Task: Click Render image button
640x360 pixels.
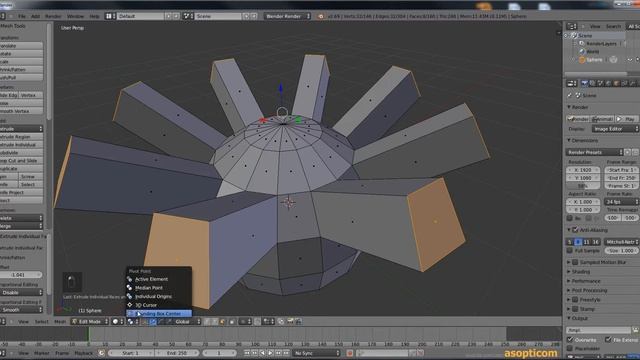Action: tap(578, 119)
